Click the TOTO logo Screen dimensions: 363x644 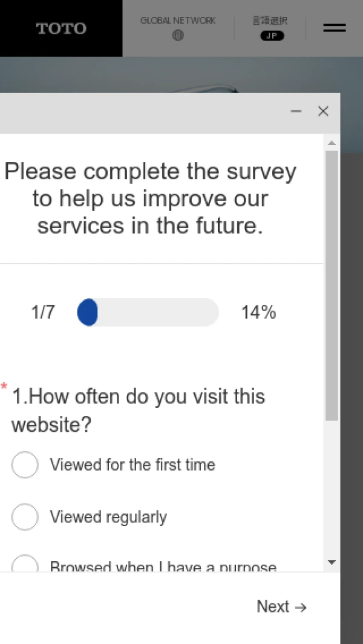61,28
